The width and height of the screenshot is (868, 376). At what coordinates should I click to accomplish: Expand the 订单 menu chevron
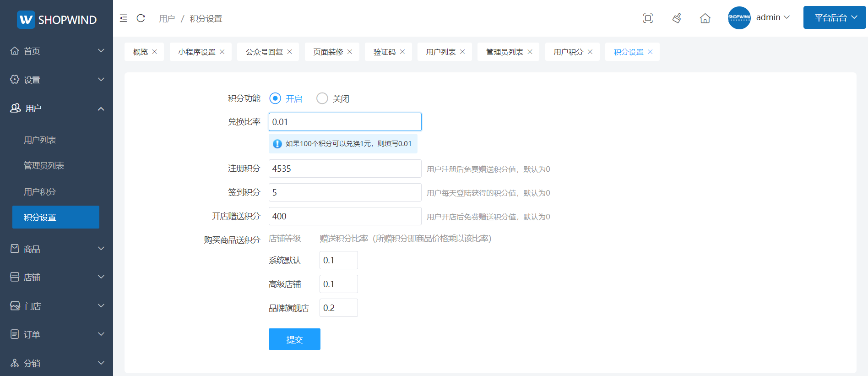[x=101, y=334]
